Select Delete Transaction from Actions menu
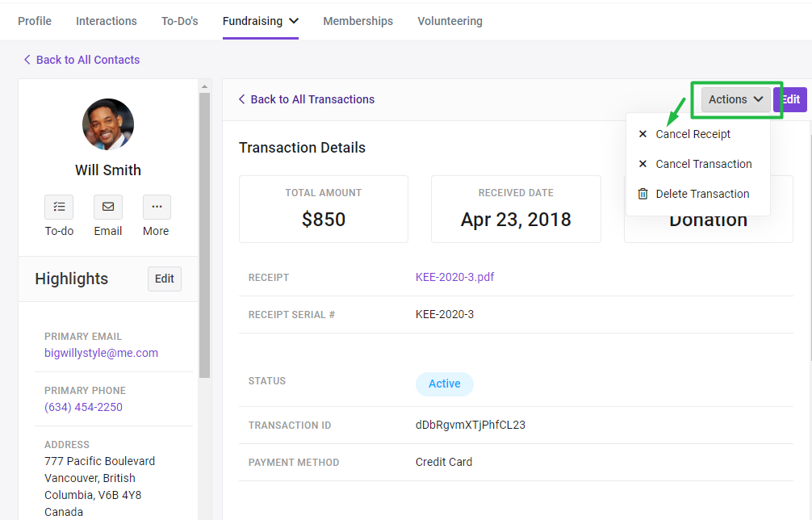This screenshot has height=520, width=812. 702,194
